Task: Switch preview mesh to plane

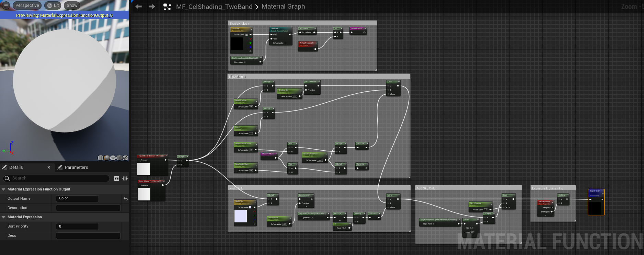Action: (113, 158)
